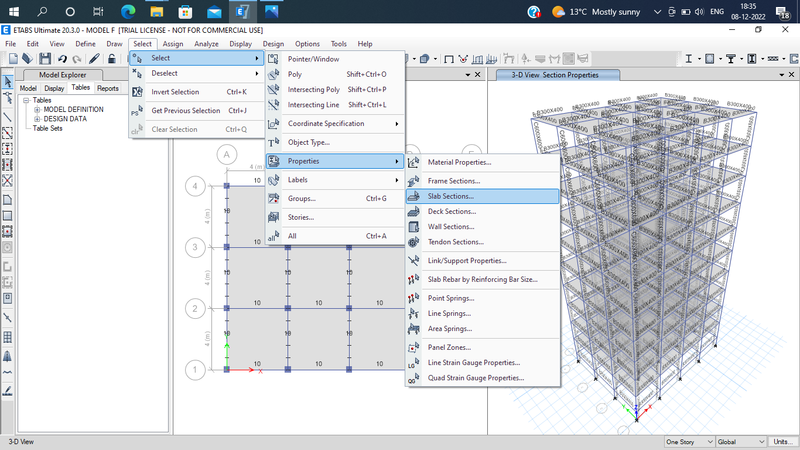Show hidden system tray icons chevron

(x=657, y=12)
